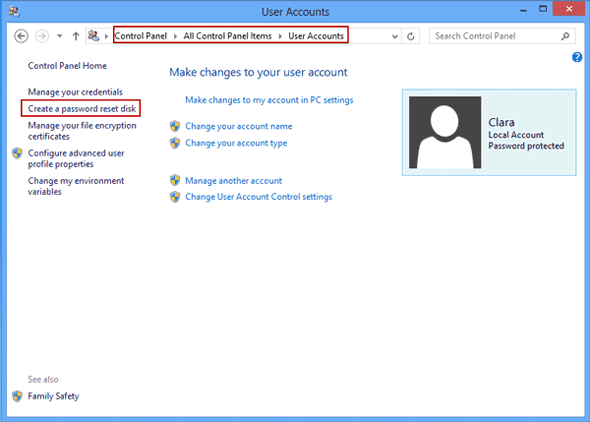The width and height of the screenshot is (590, 422).
Task: Open Help with the blue question mark
Action: [x=577, y=57]
